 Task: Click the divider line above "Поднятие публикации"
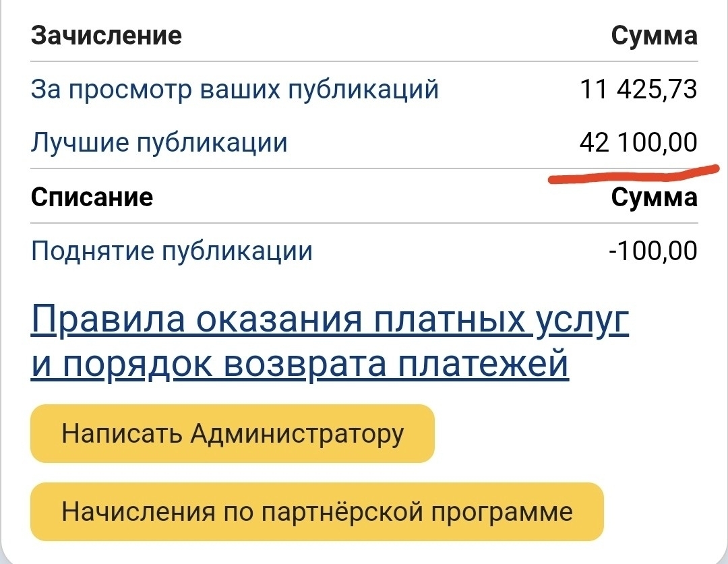[364, 223]
